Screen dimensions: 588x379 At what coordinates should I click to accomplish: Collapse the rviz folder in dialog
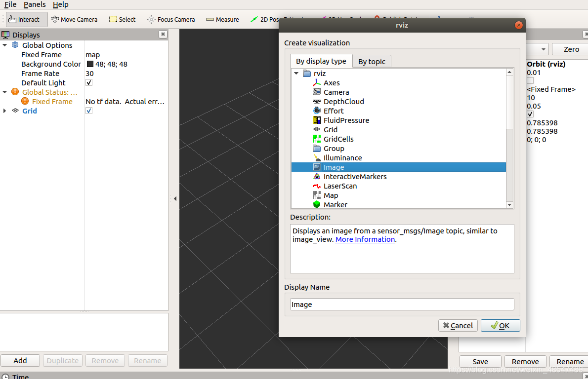click(x=296, y=74)
